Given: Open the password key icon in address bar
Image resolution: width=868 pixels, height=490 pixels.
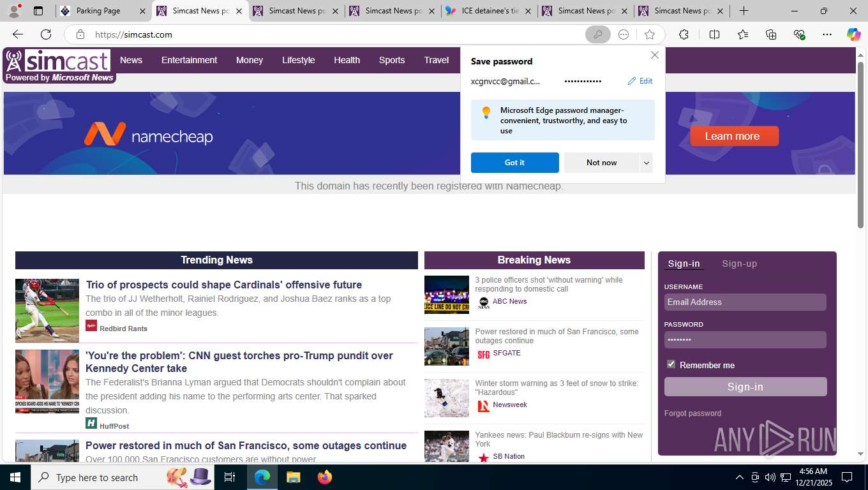Looking at the screenshot, I should (x=597, y=34).
